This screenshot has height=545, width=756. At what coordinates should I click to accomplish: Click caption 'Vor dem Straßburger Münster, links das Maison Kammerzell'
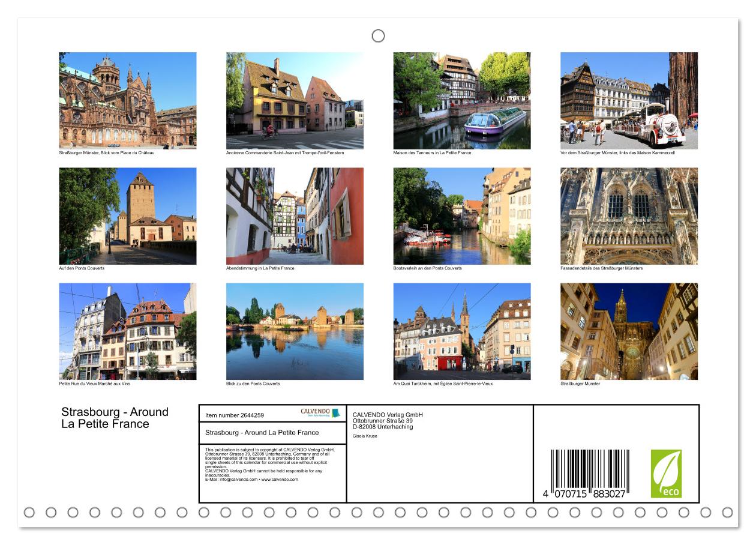point(616,153)
